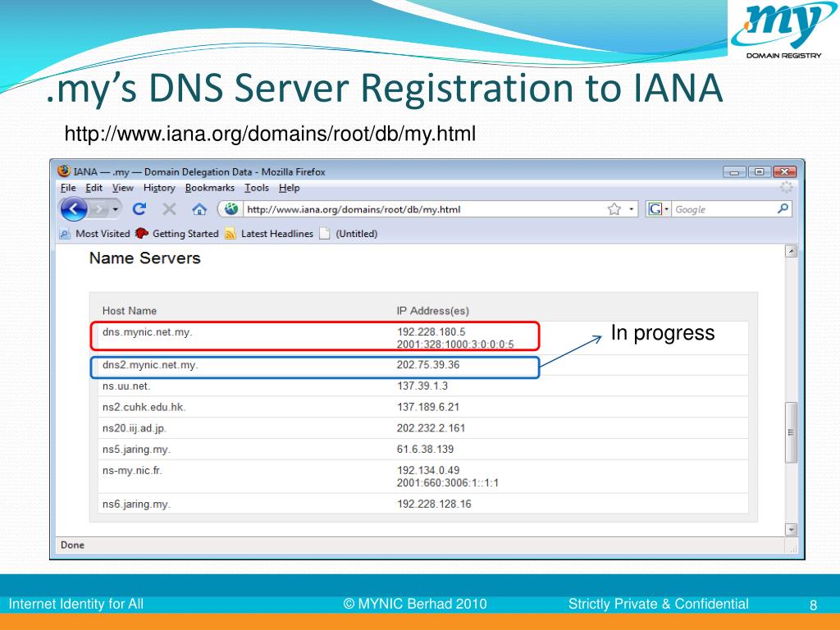Click IP address 202.75.39.36
Screen dimensions: 840x630
click(428, 365)
